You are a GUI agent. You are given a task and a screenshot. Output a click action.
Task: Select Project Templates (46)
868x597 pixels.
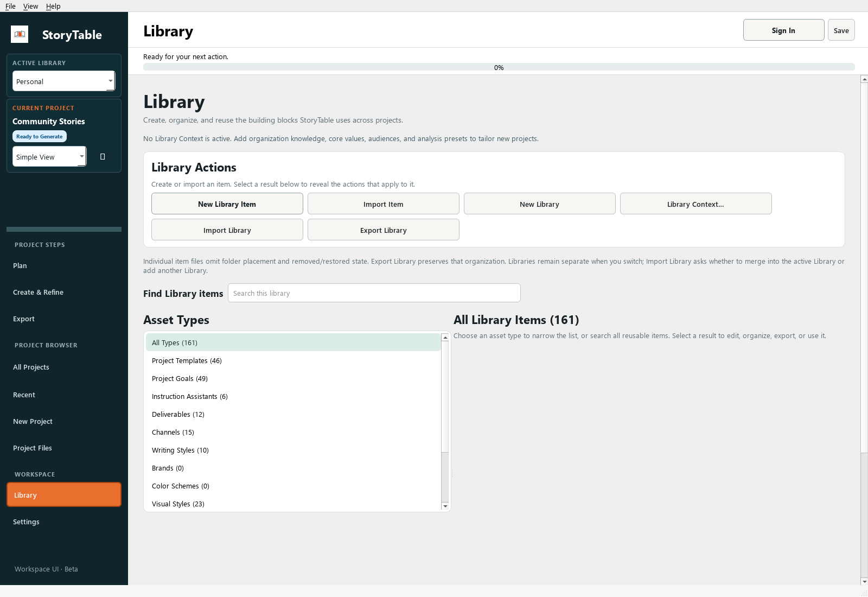click(293, 360)
